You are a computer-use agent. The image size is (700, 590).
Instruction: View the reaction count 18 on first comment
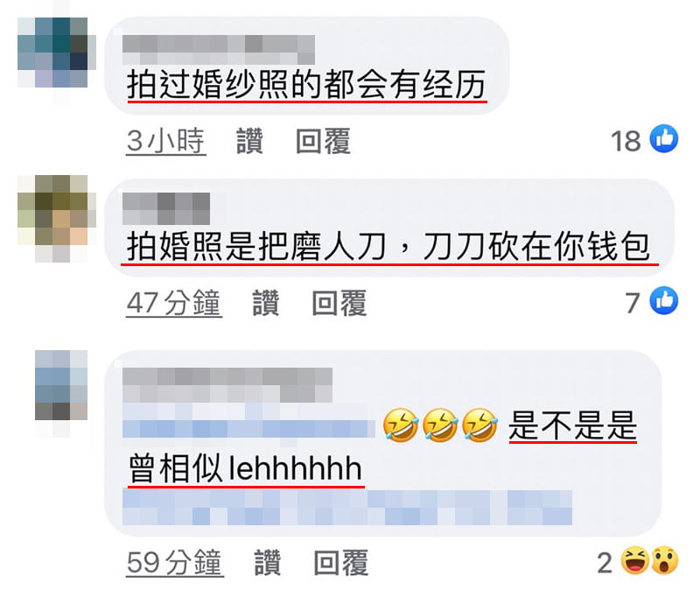(x=626, y=141)
